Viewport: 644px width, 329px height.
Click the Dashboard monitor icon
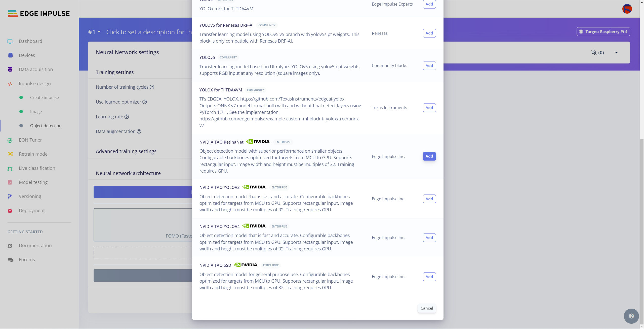pyautogui.click(x=10, y=41)
